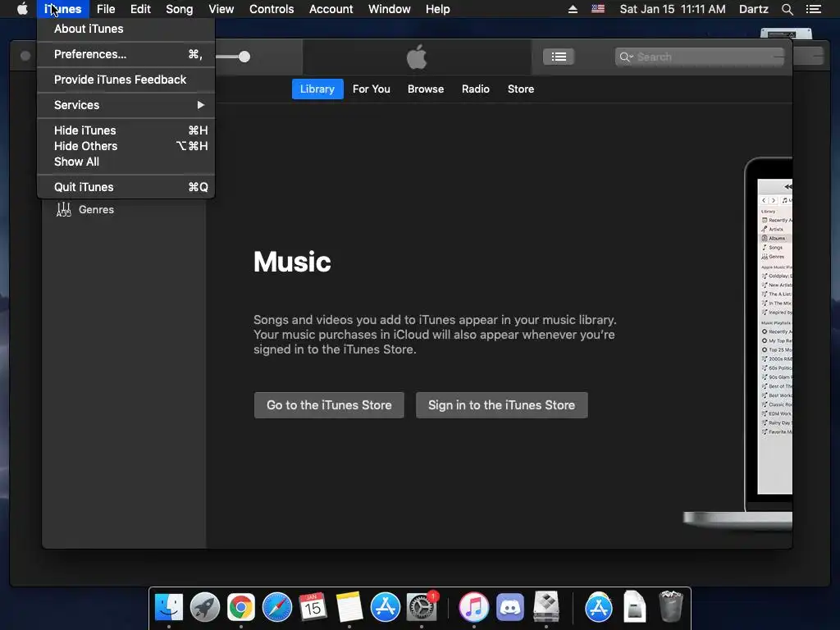The height and width of the screenshot is (630, 840).
Task: Switch to the For You tab
Action: [x=372, y=89]
